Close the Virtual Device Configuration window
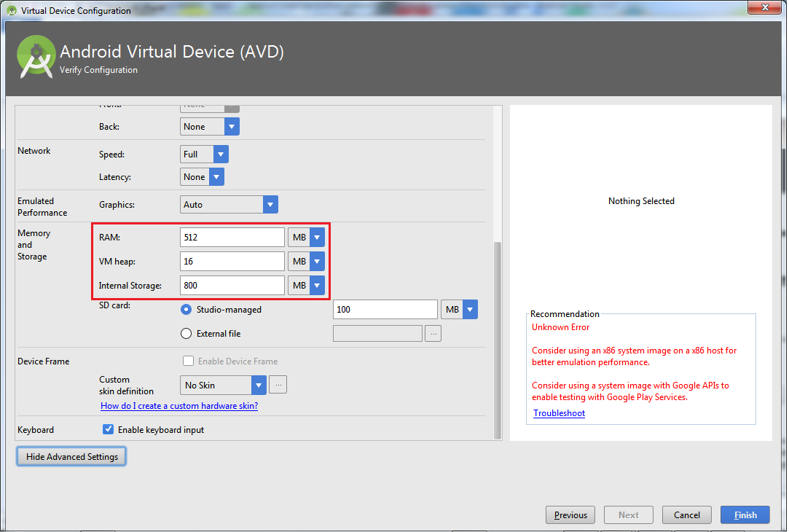 coord(764,7)
